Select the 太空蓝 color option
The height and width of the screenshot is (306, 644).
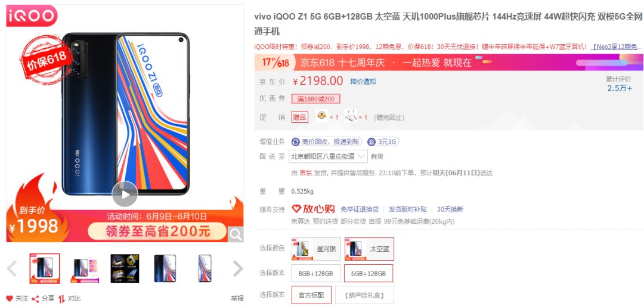(369, 249)
